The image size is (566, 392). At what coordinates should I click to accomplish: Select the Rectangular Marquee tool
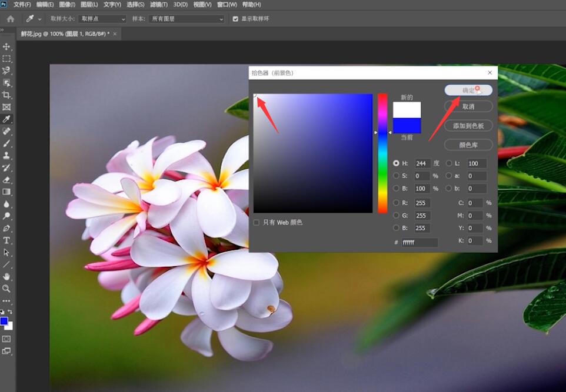[x=6, y=58]
